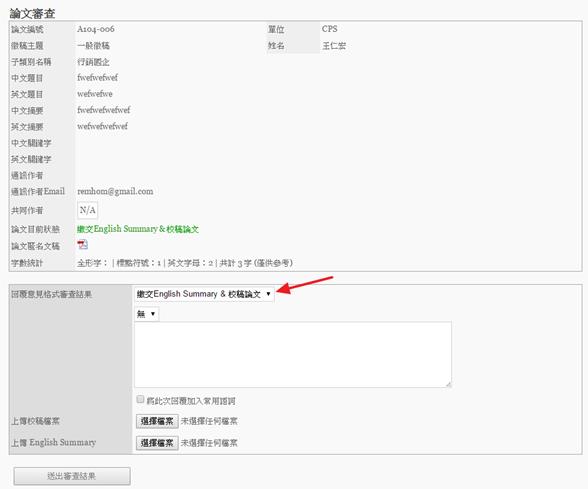Click the resize grip of the comment box
This screenshot has height=489, width=588.
tap(448, 384)
